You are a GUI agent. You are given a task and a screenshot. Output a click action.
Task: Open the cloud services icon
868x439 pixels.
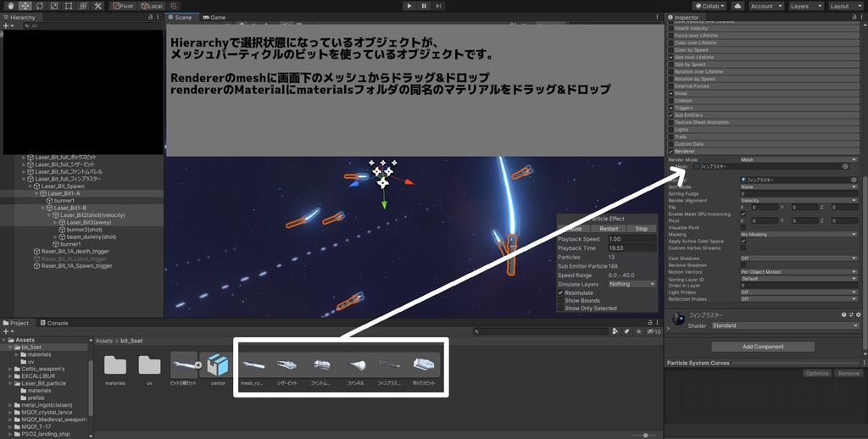click(x=737, y=6)
